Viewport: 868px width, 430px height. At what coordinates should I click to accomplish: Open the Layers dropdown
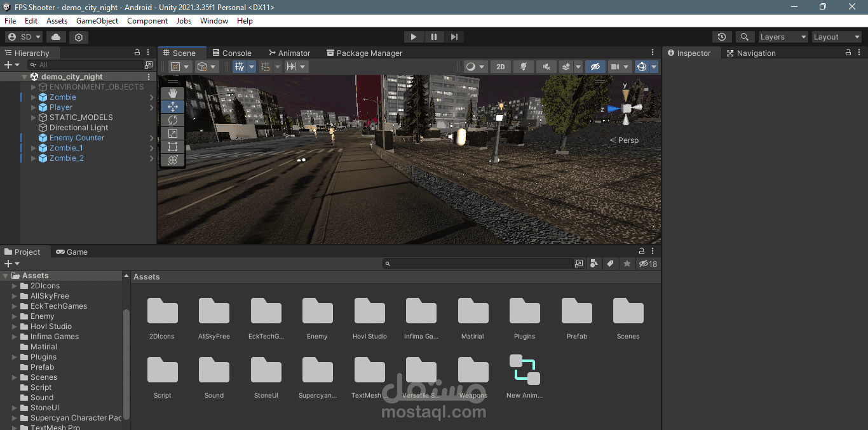[x=783, y=37]
